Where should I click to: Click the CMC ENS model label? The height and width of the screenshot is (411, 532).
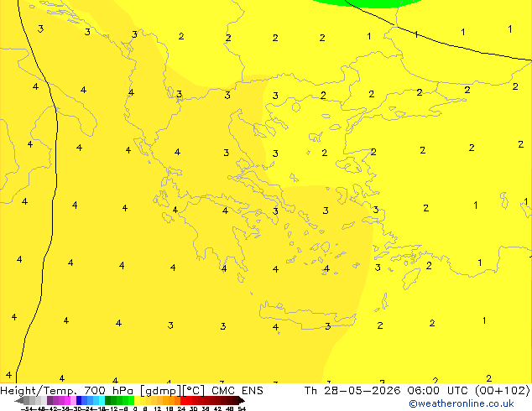(237, 391)
